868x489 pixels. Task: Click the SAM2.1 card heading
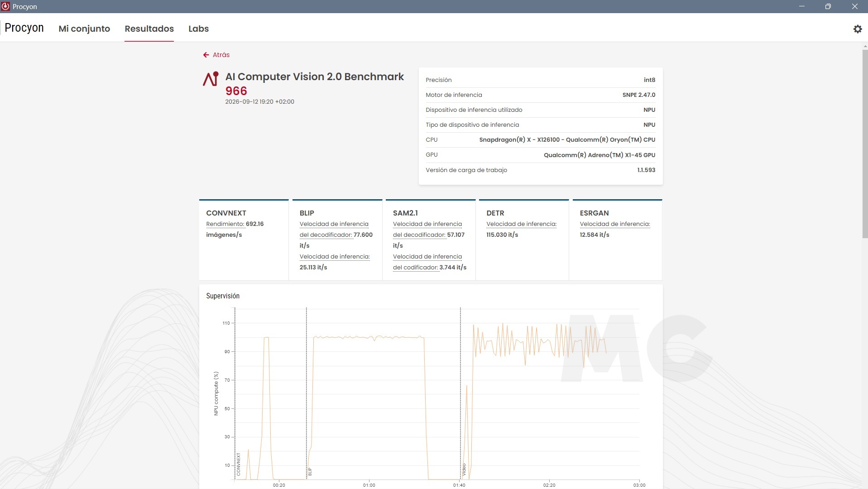click(x=405, y=213)
